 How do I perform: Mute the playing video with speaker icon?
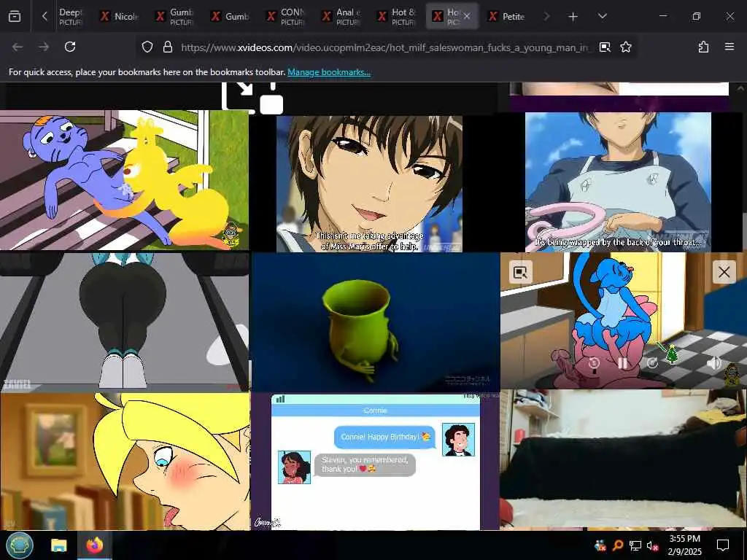[x=713, y=363]
